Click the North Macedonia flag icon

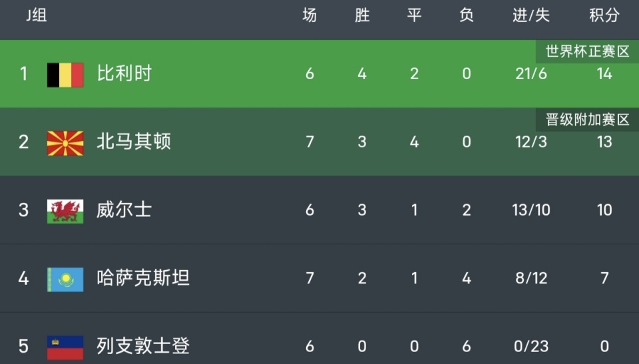[x=65, y=142]
